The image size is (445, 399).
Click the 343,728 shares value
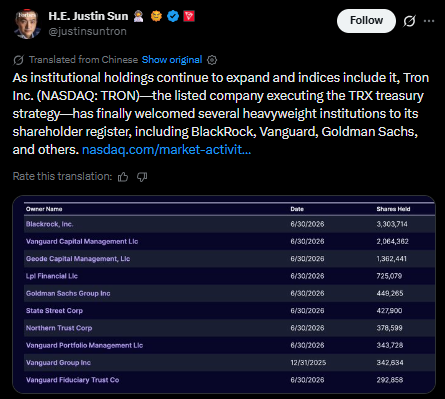click(390, 345)
